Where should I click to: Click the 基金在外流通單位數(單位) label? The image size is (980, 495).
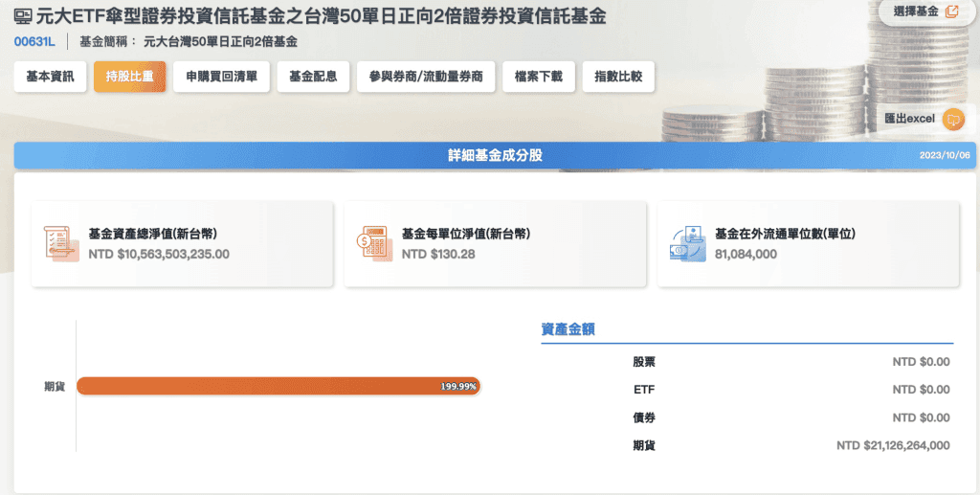(x=785, y=234)
